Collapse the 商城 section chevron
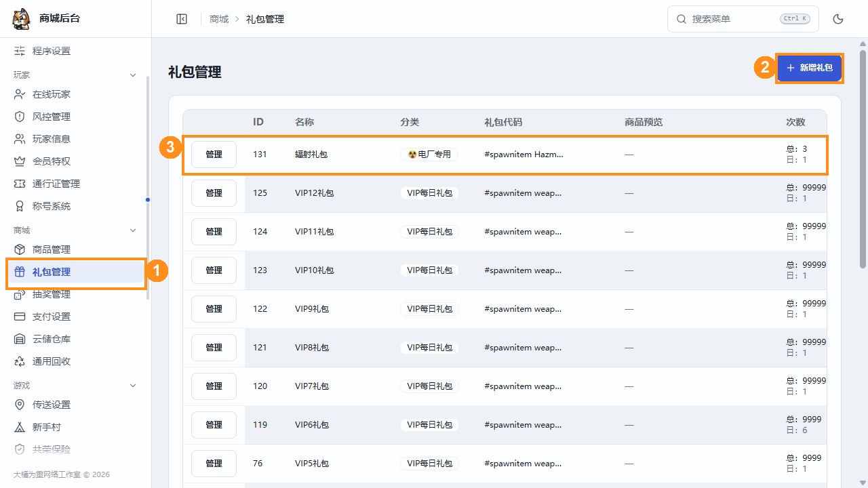This screenshot has width=868, height=488. pos(133,230)
